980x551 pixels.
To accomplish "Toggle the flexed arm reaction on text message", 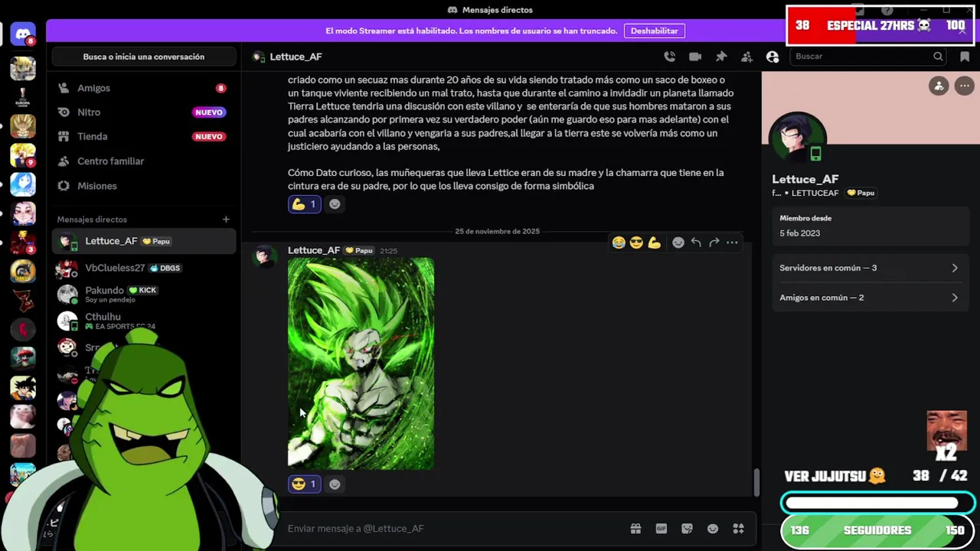I will 304,204.
